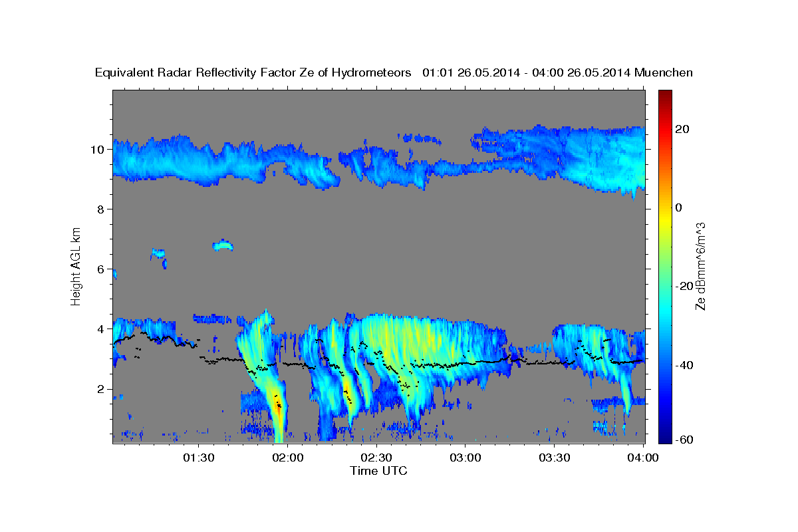
Task: Click the dark red top of colorbar
Action: coord(664,95)
